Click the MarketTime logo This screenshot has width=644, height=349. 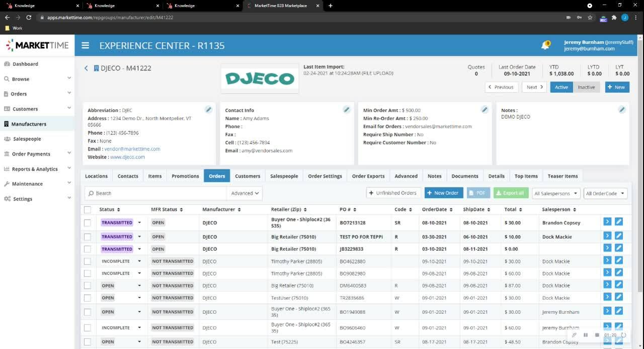(37, 45)
